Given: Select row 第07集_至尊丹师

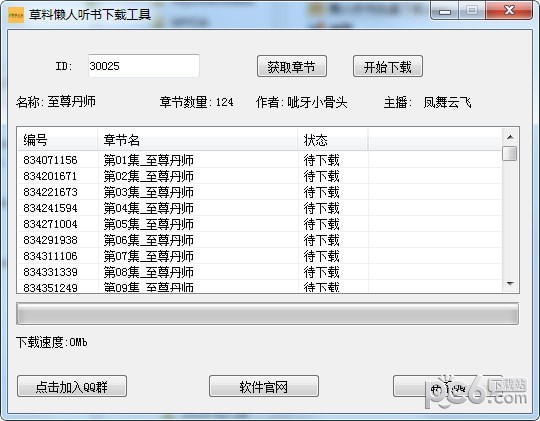Looking at the screenshot, I should tap(260, 256).
